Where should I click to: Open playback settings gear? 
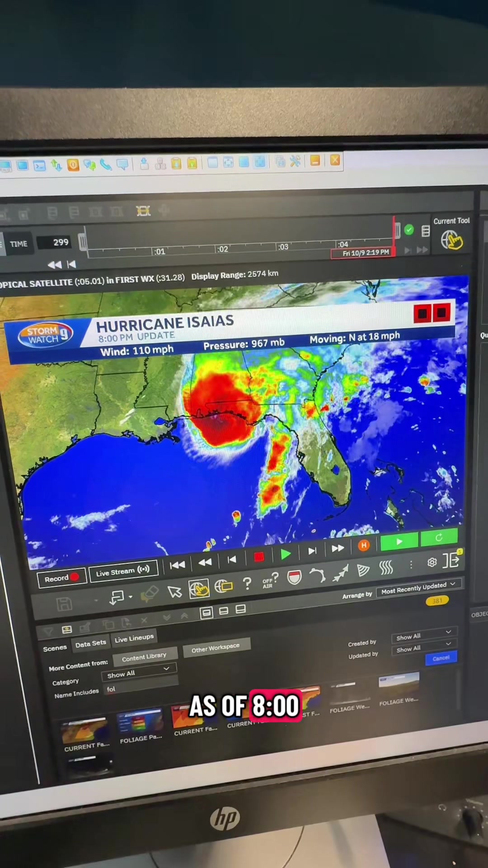click(432, 562)
